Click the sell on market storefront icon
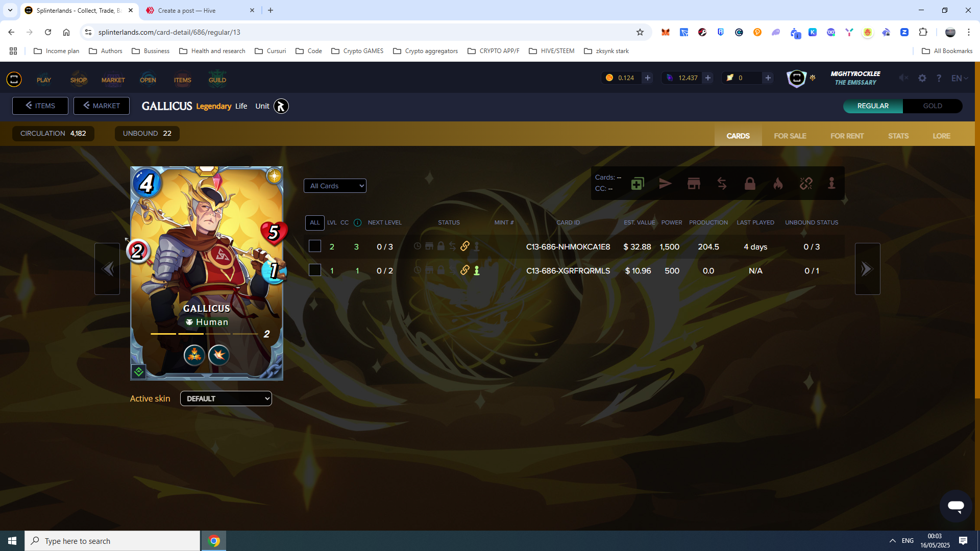The width and height of the screenshot is (980, 551). tap(694, 184)
